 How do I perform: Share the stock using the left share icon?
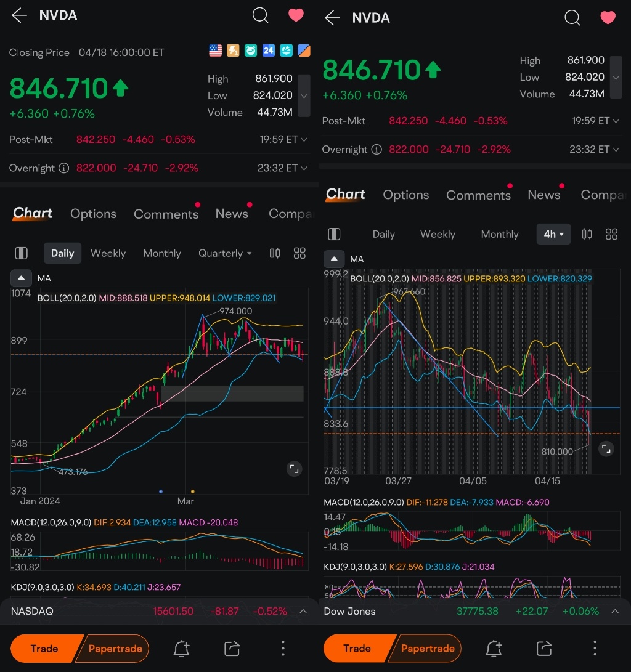point(232,649)
